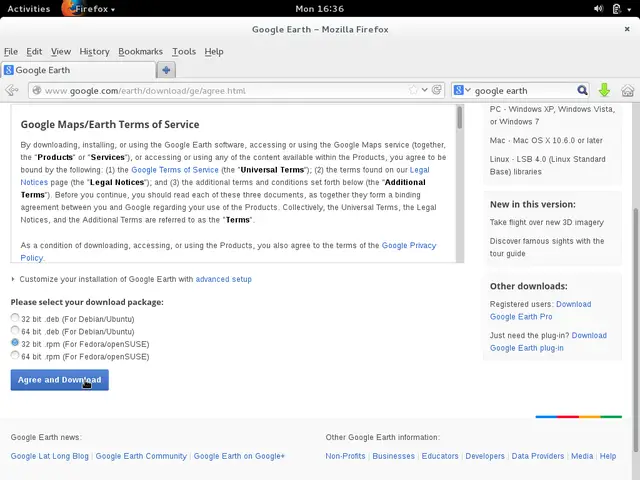Open the advanced setup link
This screenshot has height=480, width=640.
coord(224,279)
